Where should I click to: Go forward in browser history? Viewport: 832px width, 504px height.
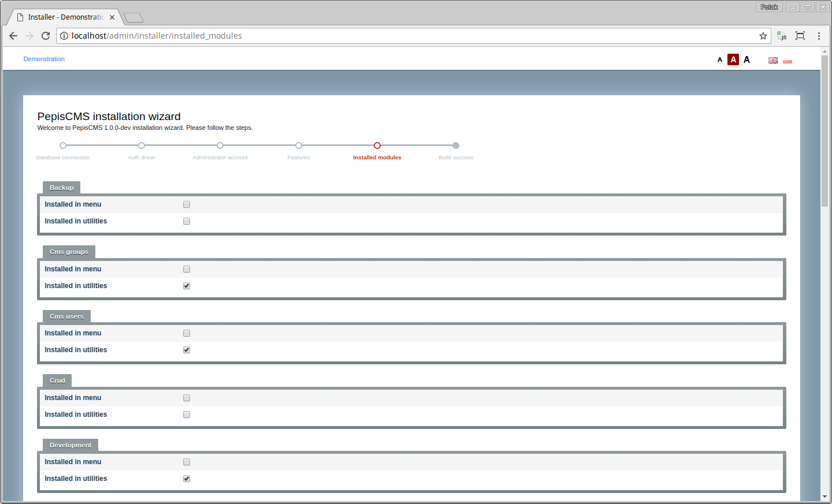coord(29,36)
